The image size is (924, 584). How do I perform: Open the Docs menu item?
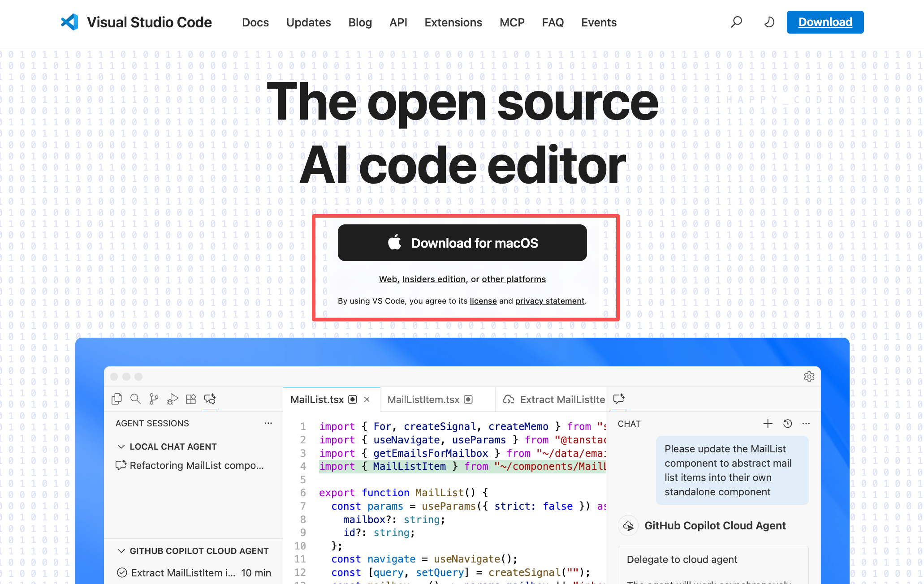tap(255, 22)
